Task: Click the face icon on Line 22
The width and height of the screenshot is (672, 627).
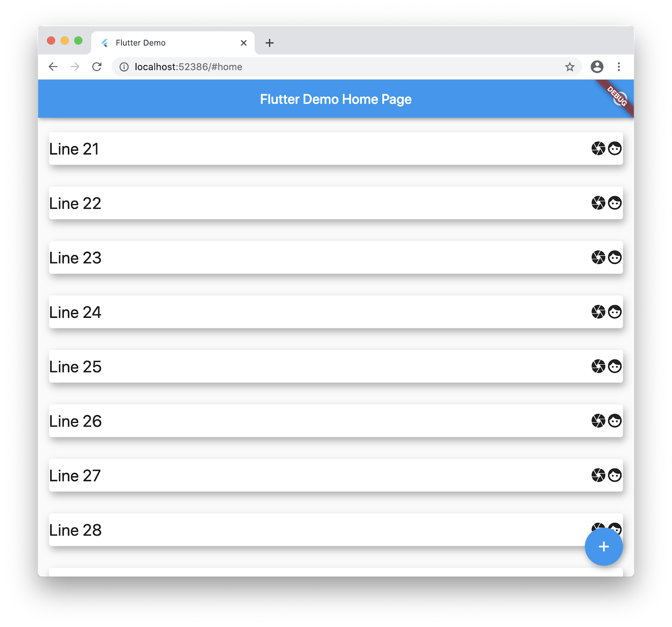Action: [x=615, y=203]
